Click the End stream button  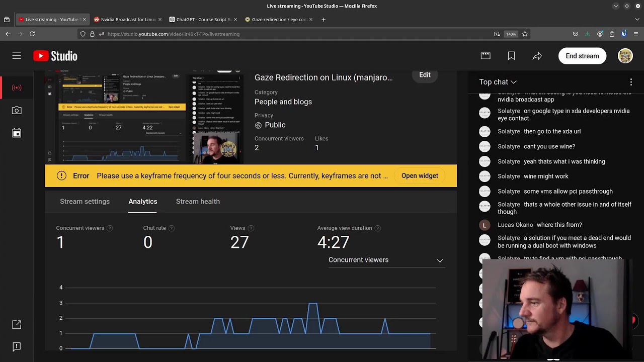click(x=582, y=56)
